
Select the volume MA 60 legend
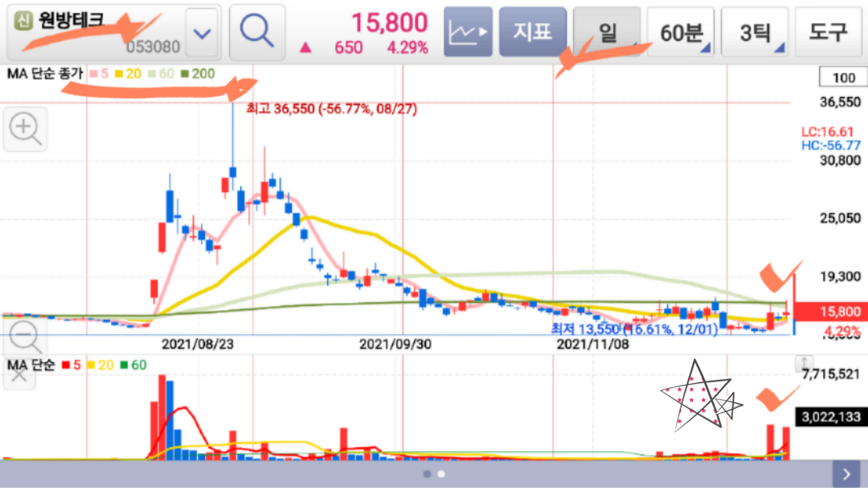133,365
